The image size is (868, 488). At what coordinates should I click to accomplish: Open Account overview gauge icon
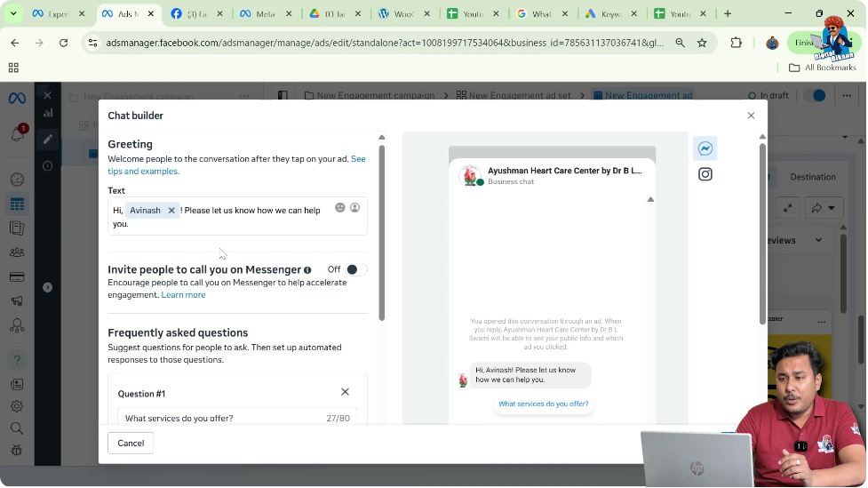point(17,180)
